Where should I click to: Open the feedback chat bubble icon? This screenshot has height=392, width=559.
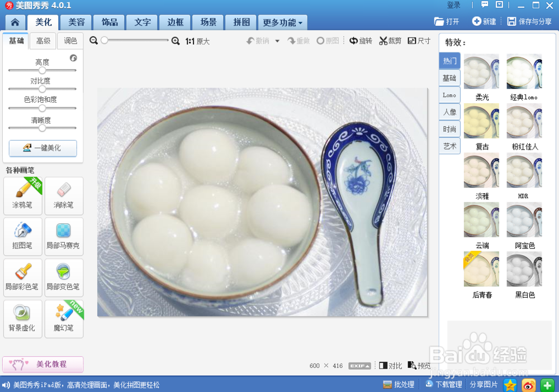[x=485, y=4]
